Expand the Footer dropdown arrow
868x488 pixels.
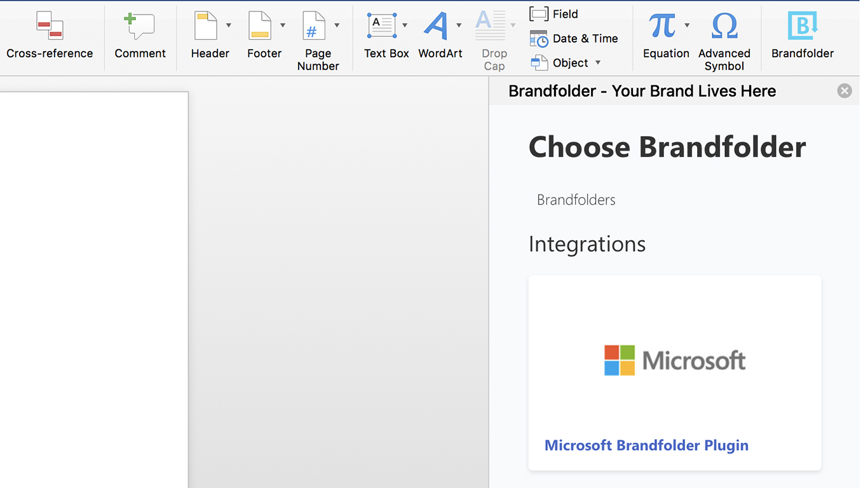(x=283, y=25)
